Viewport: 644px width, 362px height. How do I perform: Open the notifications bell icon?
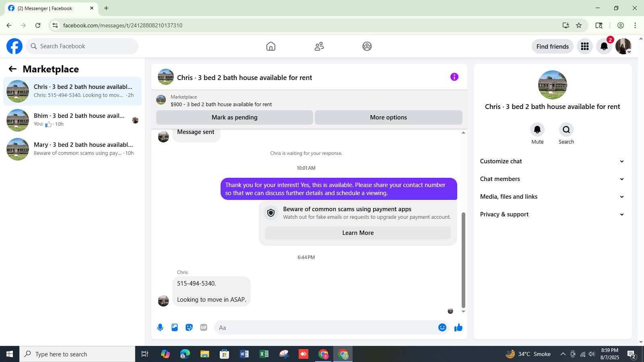coord(604,46)
